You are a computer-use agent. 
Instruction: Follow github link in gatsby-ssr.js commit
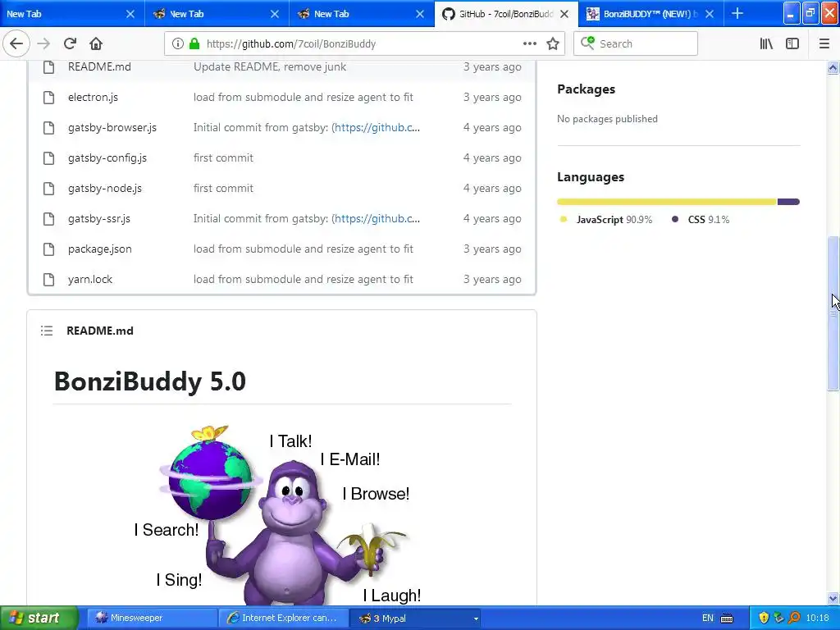(377, 218)
